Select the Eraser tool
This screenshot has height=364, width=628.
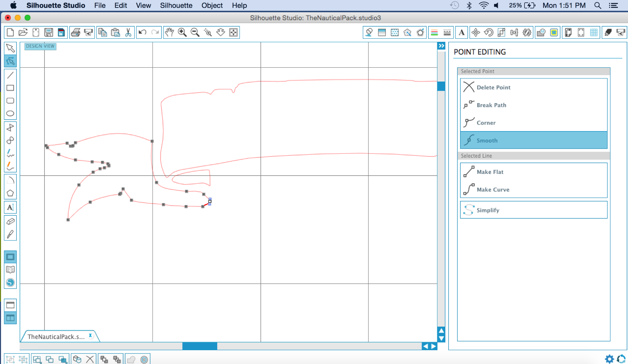coord(10,221)
